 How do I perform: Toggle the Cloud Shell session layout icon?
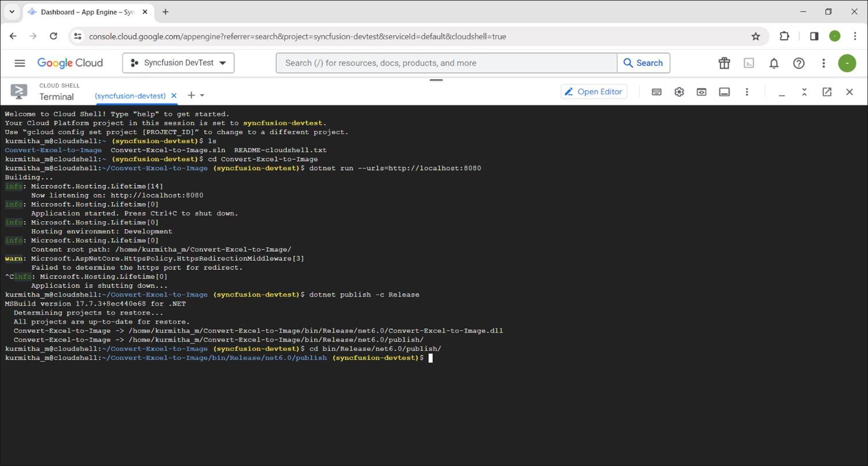pos(724,92)
